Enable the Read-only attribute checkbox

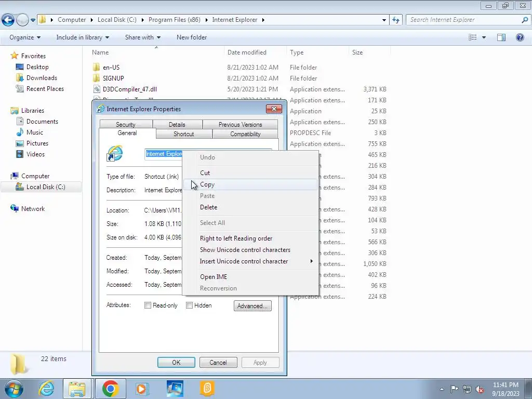(148, 305)
